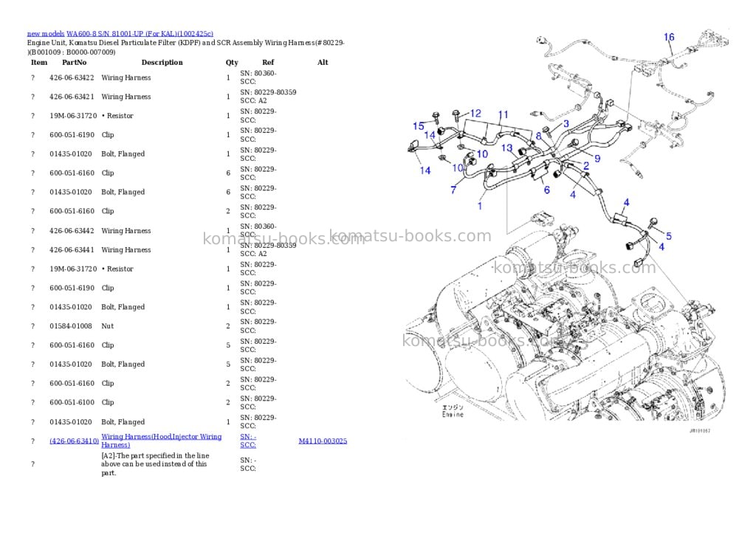Open the 'new models' link
This screenshot has width=756, height=535.
point(45,34)
